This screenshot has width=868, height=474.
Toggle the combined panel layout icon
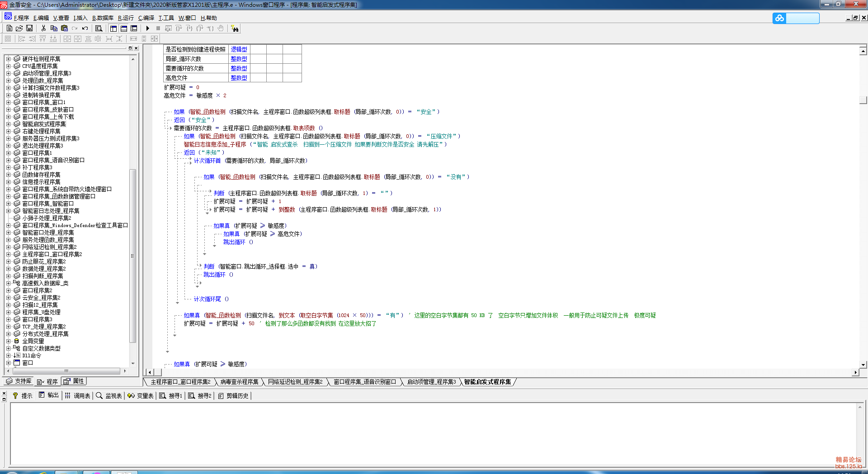[x=134, y=28]
